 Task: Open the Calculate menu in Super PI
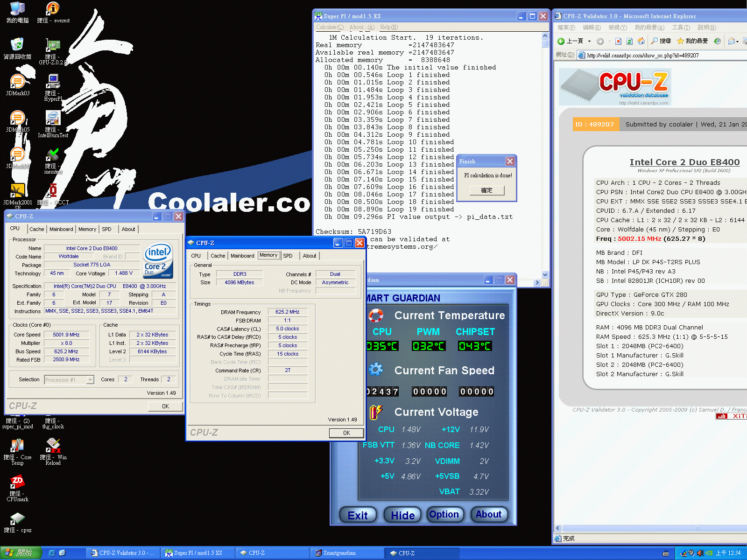pos(330,27)
